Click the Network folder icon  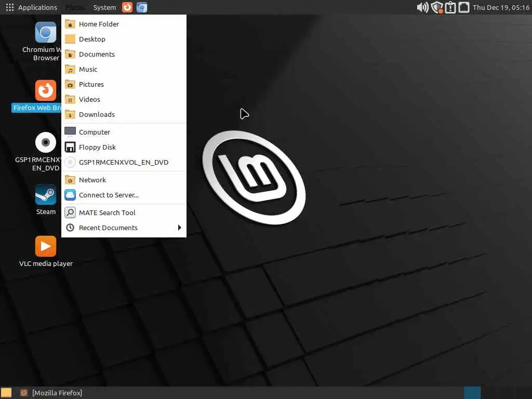pyautogui.click(x=70, y=180)
